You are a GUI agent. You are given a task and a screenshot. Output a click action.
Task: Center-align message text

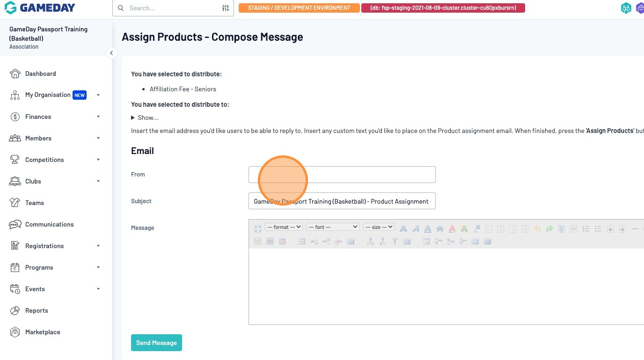[501, 229]
